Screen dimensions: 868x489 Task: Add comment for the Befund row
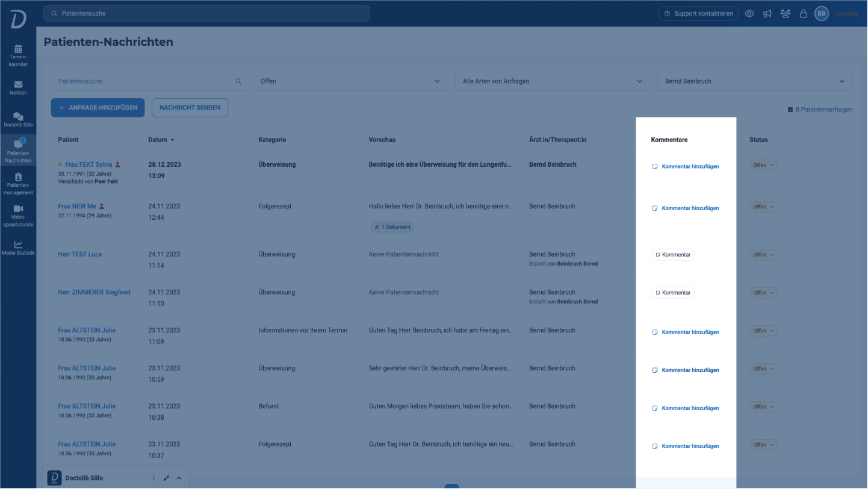tap(686, 408)
